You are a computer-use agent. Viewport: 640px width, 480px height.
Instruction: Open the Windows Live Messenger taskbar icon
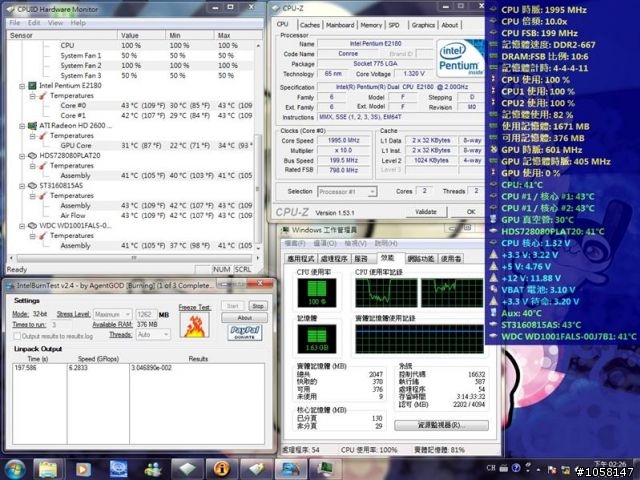(153, 469)
